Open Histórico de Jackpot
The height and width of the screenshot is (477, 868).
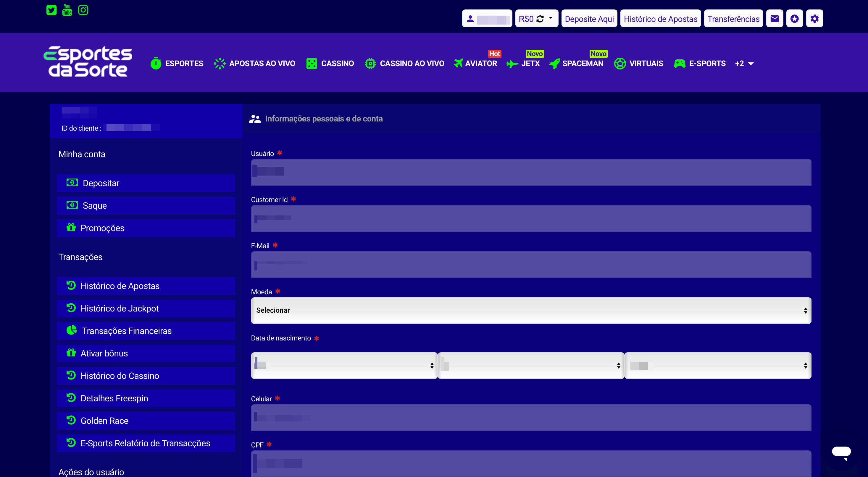pyautogui.click(x=146, y=309)
